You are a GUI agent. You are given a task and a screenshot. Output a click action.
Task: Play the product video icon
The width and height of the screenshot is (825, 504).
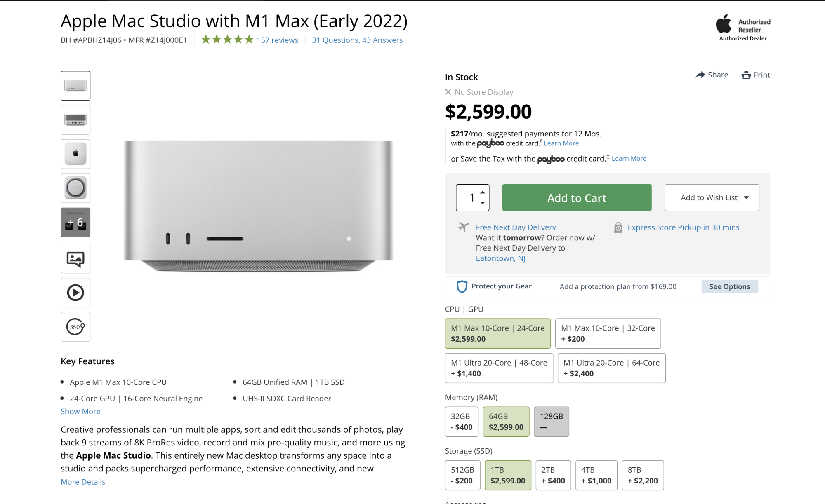point(75,293)
